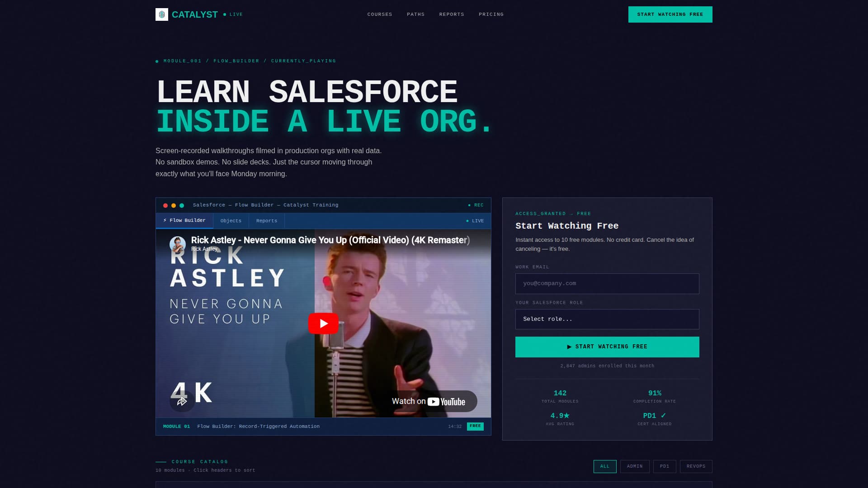The width and height of the screenshot is (868, 488).
Task: Click the green window dot in recorder titlebar
Action: (x=182, y=206)
